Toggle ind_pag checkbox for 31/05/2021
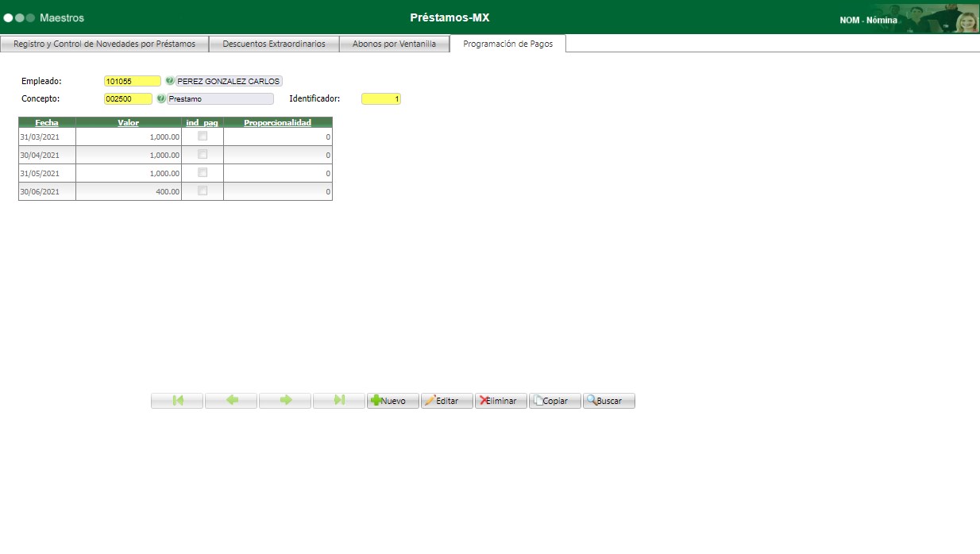The width and height of the screenshot is (980, 554). 203,173
